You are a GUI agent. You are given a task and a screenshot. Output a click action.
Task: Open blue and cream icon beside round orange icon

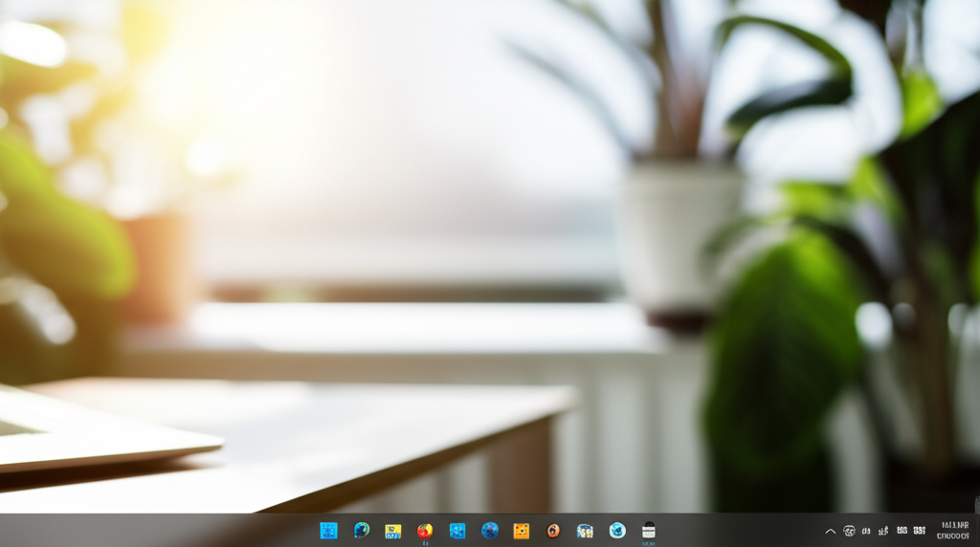click(x=585, y=531)
